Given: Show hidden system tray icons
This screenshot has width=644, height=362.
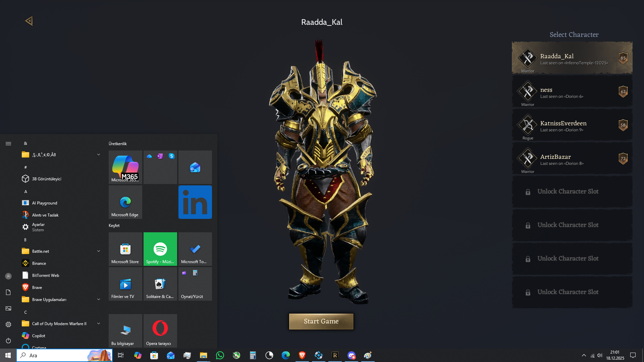Looking at the screenshot, I should coord(584,355).
